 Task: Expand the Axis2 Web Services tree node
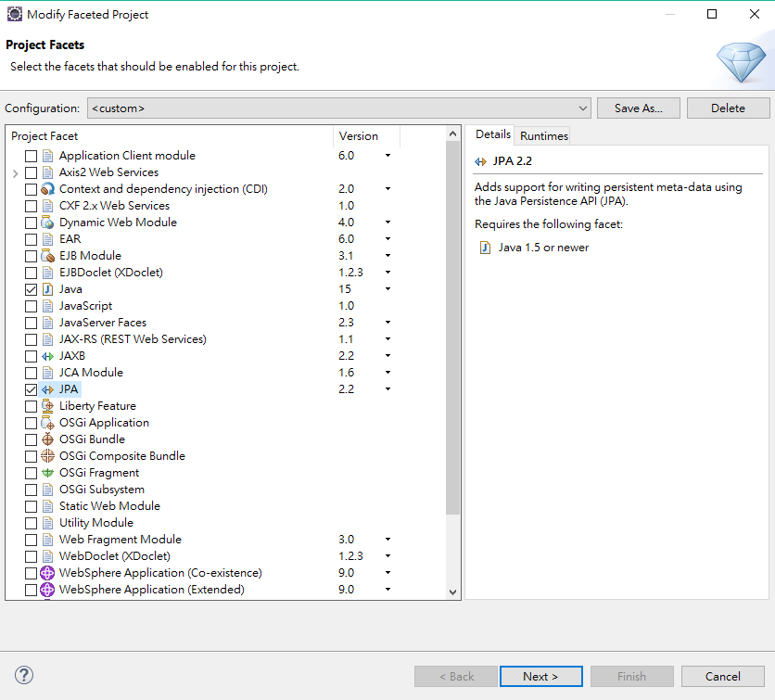16,172
